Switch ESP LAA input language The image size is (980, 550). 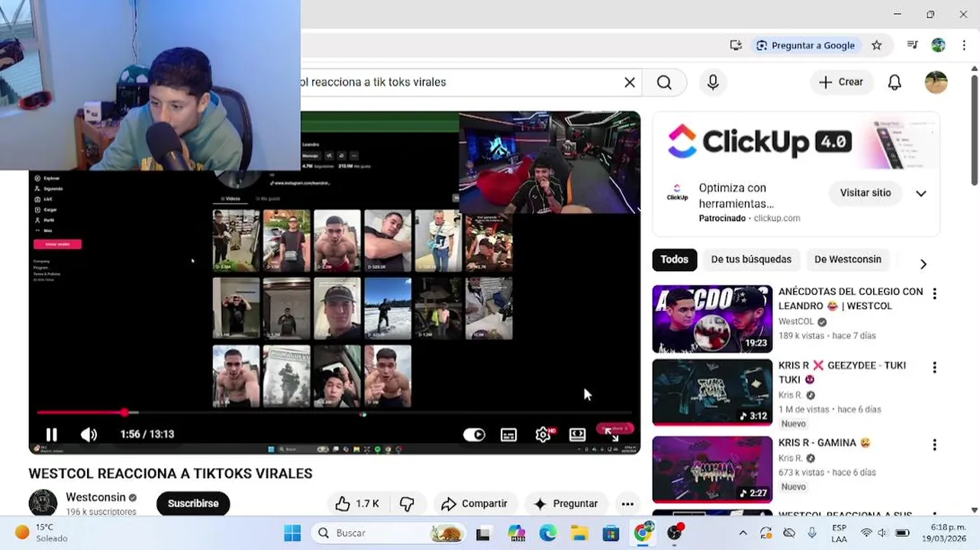pyautogui.click(x=839, y=533)
